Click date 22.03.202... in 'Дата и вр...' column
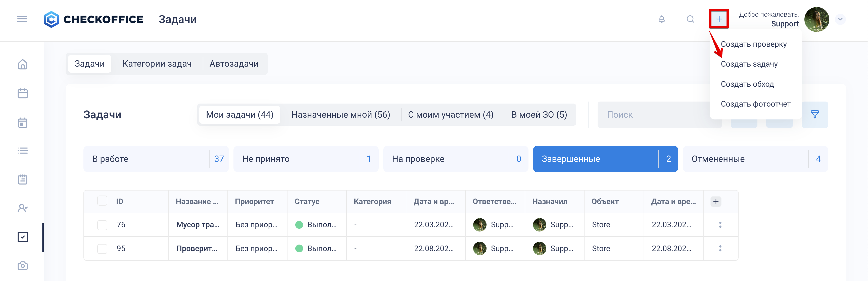This screenshot has width=868, height=281. [434, 225]
